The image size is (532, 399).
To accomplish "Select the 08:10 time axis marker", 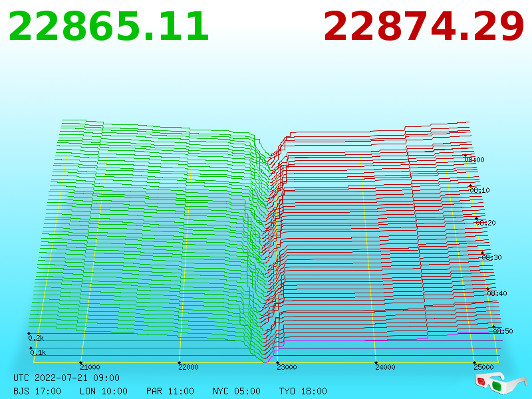I will (479, 190).
